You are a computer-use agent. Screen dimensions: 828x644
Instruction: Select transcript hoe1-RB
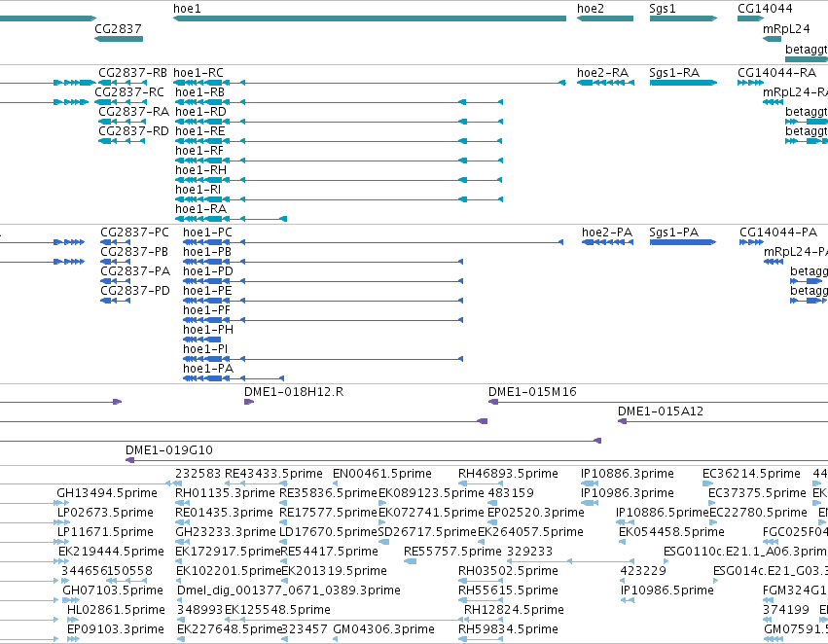click(x=200, y=92)
